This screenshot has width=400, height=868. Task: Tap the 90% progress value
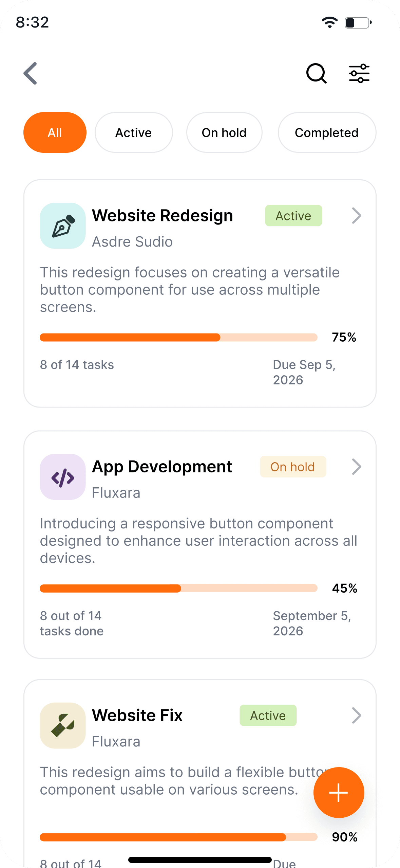(x=345, y=837)
